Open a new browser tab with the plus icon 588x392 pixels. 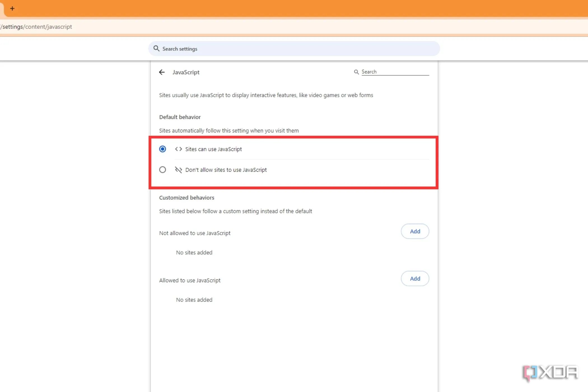tap(12, 8)
